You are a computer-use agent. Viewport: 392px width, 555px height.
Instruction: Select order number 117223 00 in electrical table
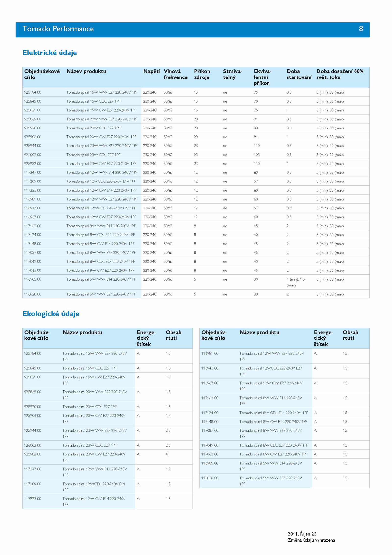pos(33,190)
